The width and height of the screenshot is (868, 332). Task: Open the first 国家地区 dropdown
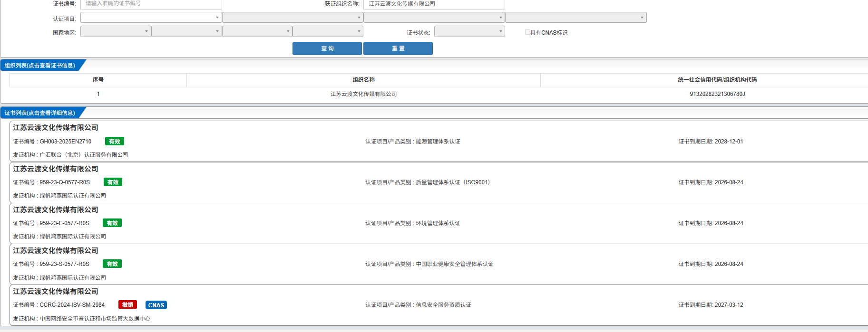pyautogui.click(x=116, y=31)
